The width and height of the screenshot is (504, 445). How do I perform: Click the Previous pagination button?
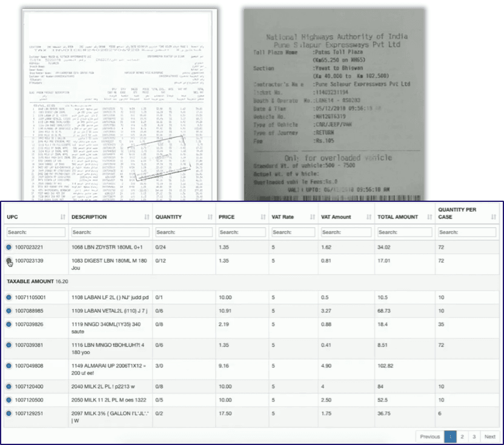click(x=431, y=437)
